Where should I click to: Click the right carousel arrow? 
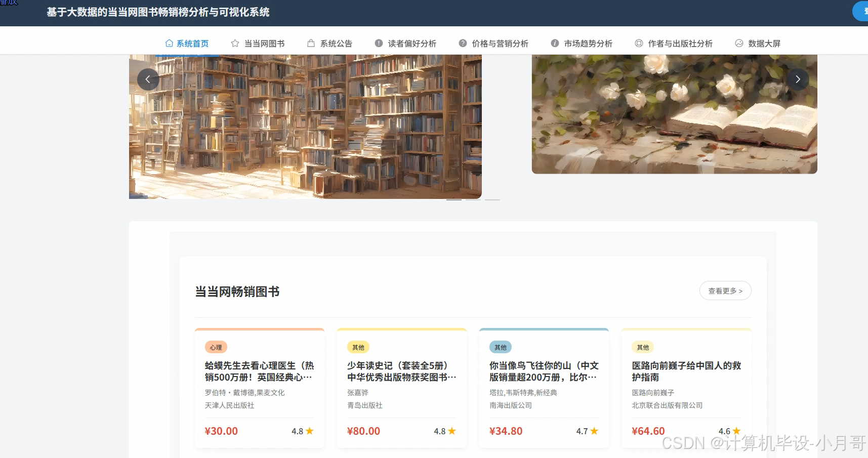[x=798, y=79]
